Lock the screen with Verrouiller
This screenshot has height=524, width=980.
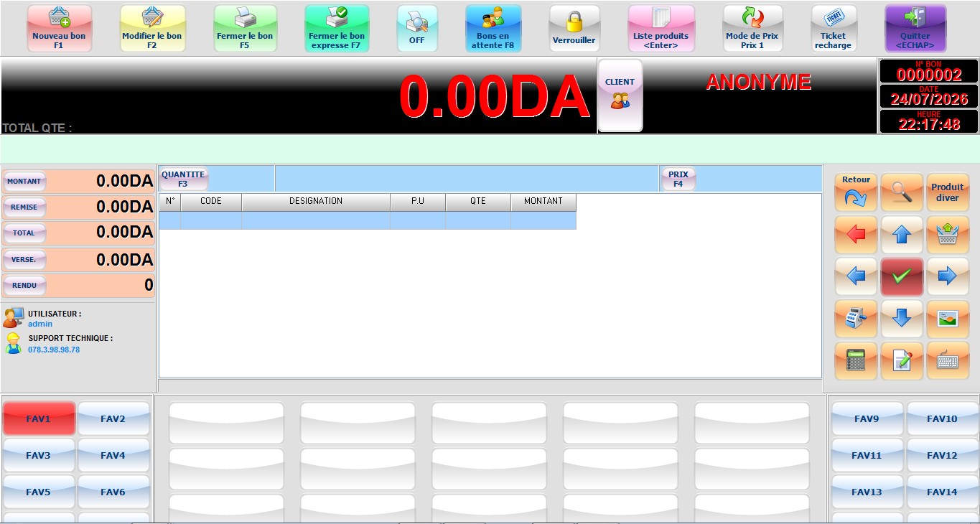coord(574,29)
